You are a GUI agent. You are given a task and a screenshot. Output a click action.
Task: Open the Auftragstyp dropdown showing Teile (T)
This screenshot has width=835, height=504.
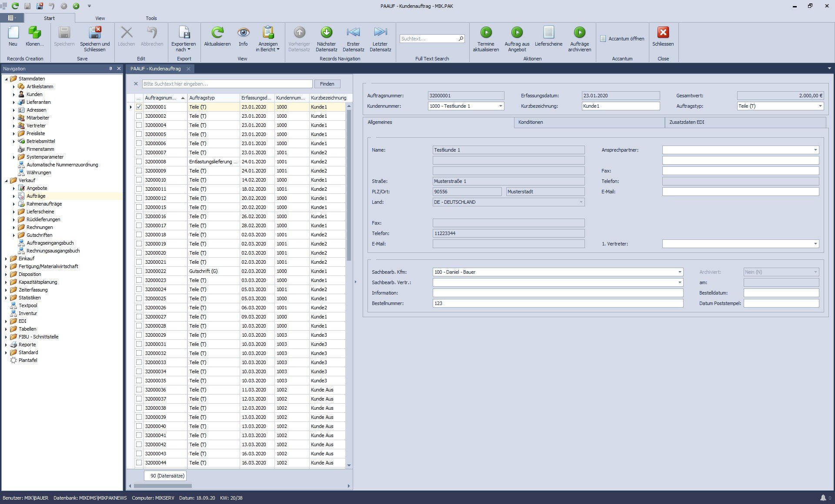click(x=820, y=106)
